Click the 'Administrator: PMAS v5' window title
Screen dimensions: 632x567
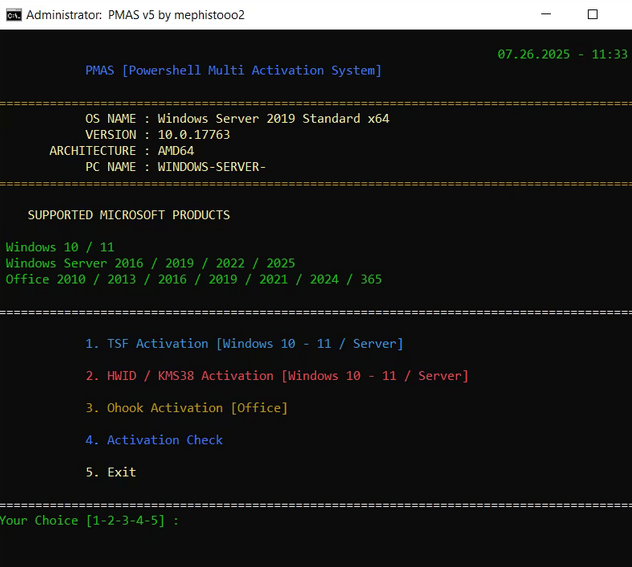135,15
